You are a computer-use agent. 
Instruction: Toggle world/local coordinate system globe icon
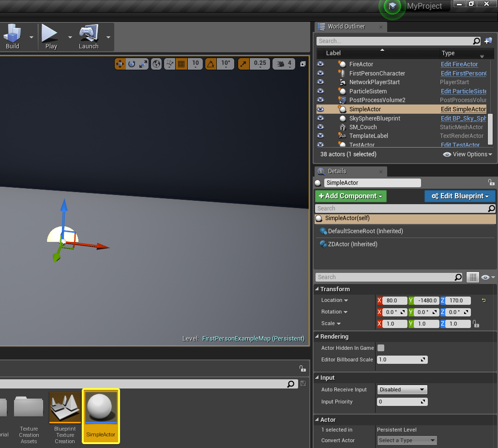click(156, 63)
